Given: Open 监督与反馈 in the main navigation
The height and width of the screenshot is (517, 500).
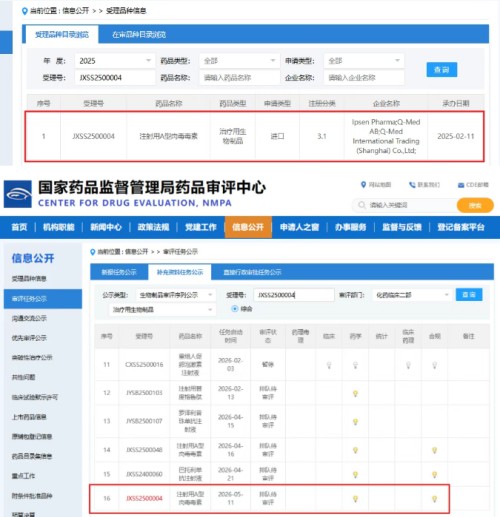Looking at the screenshot, I should pos(402,227).
